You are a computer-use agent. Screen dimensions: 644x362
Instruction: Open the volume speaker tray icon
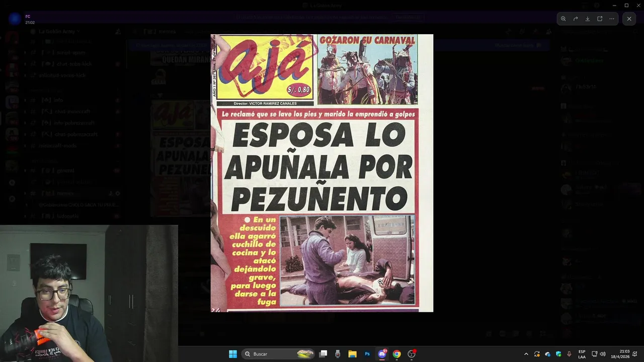603,354
